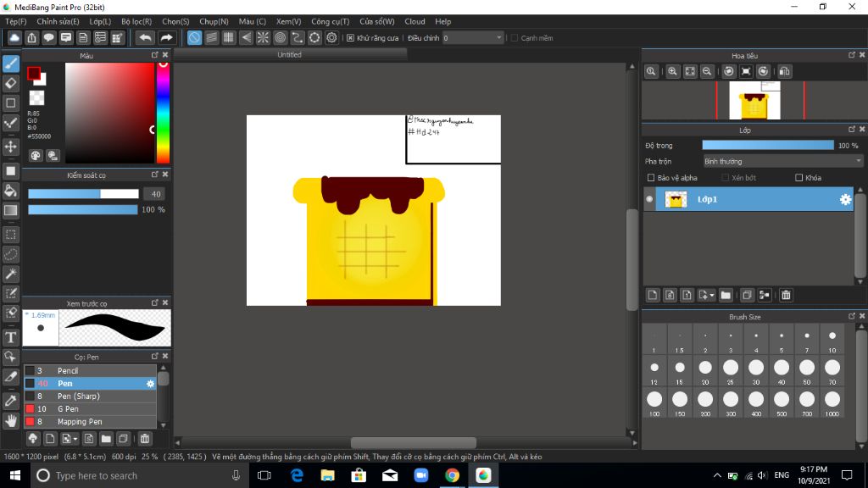This screenshot has width=868, height=488.
Task: Adjust the Độ trong opacity slider
Action: tap(768, 145)
